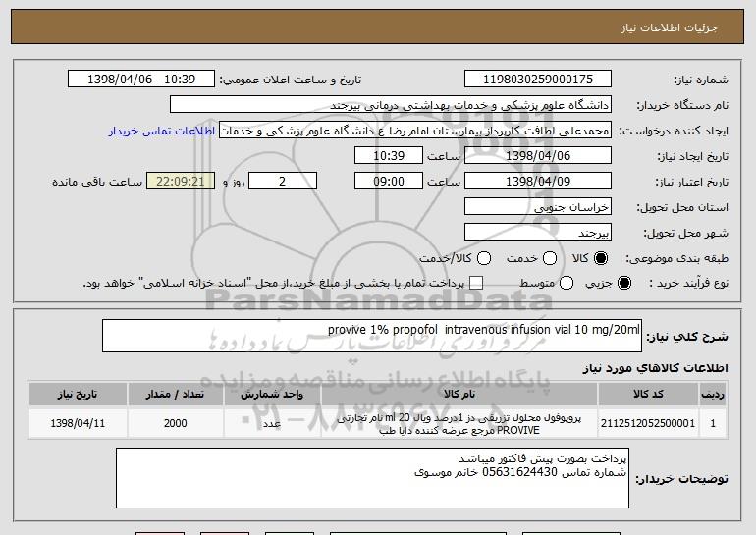Screen dimensions: 756x535
Task: Click the contact phone number 05631624430 text
Action: pos(519,472)
